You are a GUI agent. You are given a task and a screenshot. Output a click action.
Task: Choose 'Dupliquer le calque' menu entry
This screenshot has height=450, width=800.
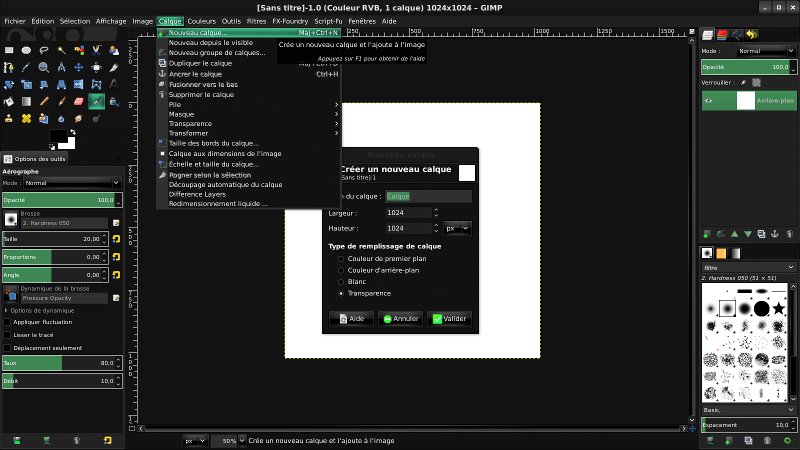point(249,63)
